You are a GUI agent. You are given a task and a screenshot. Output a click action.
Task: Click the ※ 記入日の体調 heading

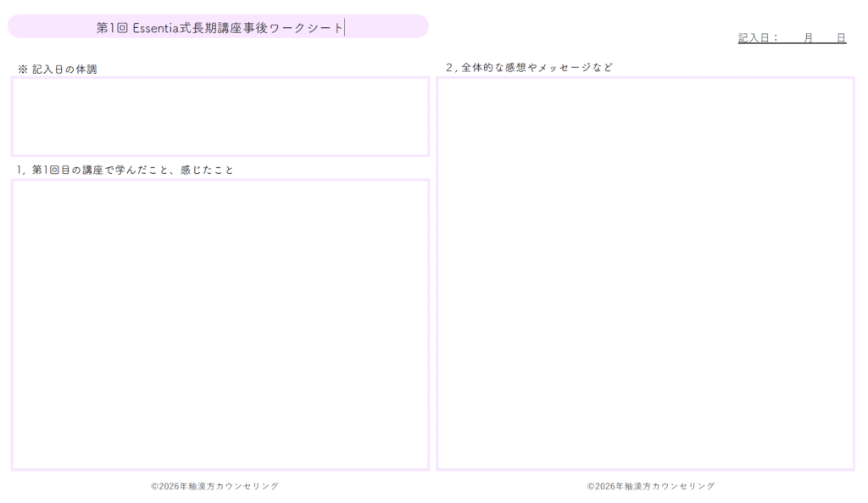pyautogui.click(x=58, y=69)
